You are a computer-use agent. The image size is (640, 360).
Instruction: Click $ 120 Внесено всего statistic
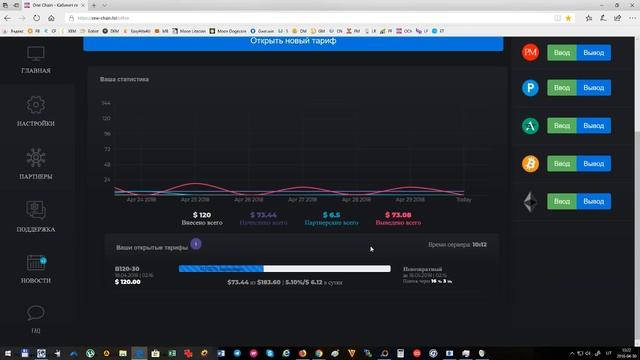tap(202, 218)
